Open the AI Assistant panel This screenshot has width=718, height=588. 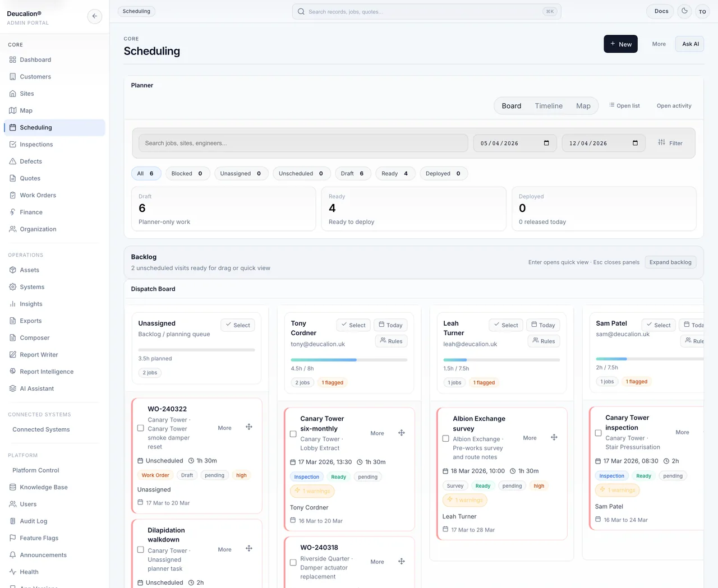click(36, 388)
